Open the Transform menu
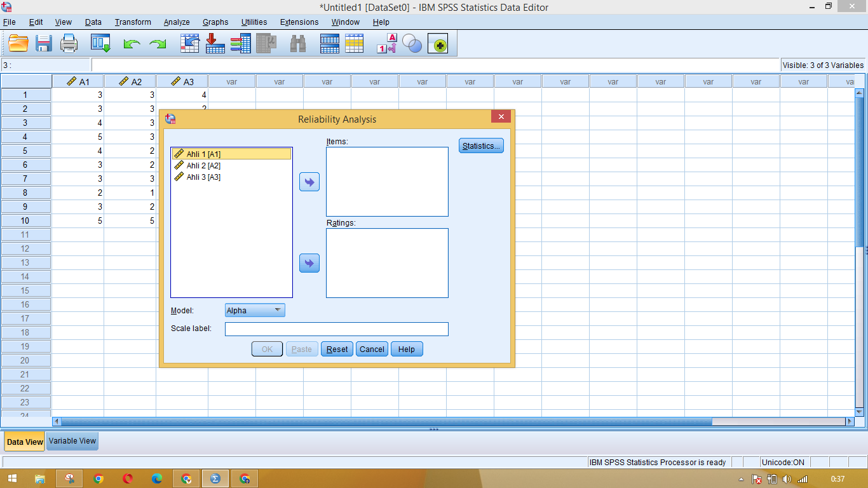Screen dimensions: 868x488 click(133, 22)
